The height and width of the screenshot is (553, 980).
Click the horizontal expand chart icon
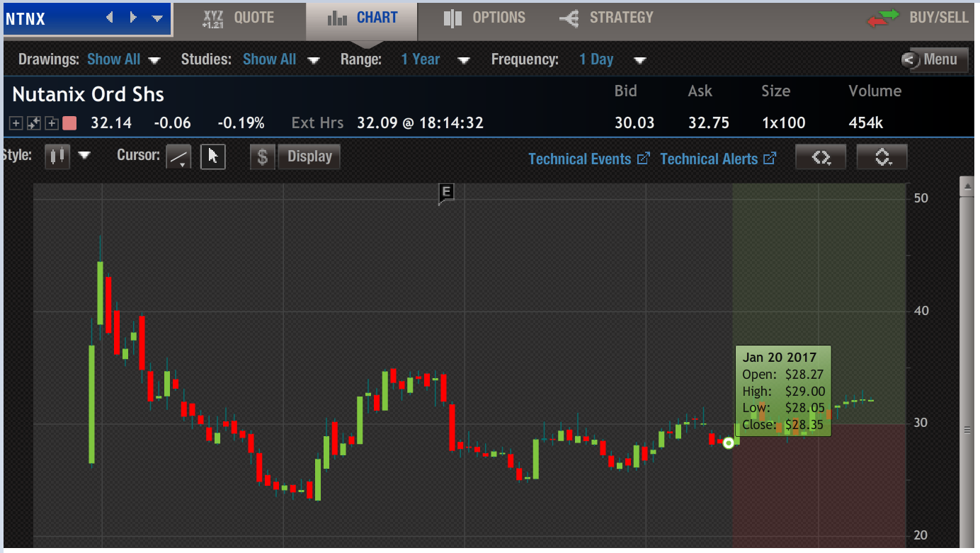[821, 157]
